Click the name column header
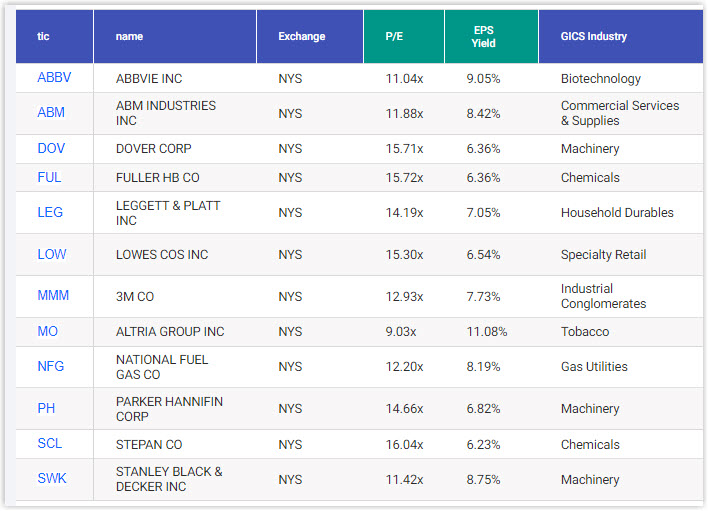This screenshot has width=708, height=511. click(129, 37)
